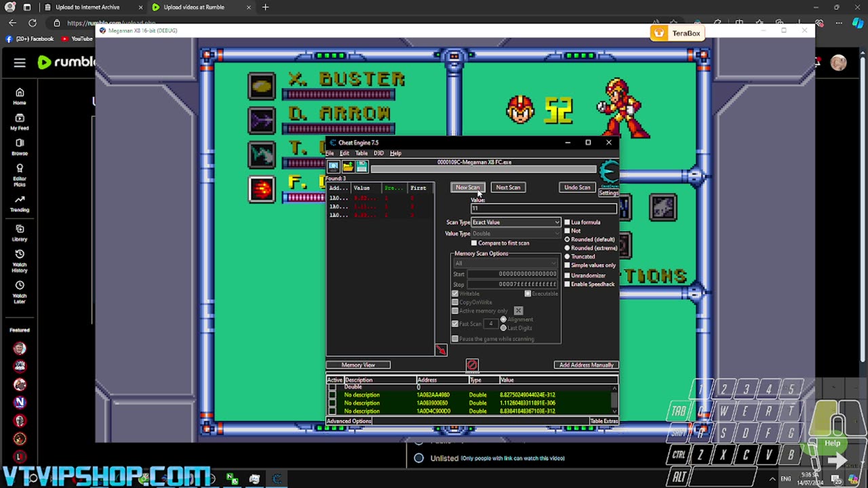Open the Scan Type dropdown
The height and width of the screenshot is (488, 868).
click(x=516, y=222)
